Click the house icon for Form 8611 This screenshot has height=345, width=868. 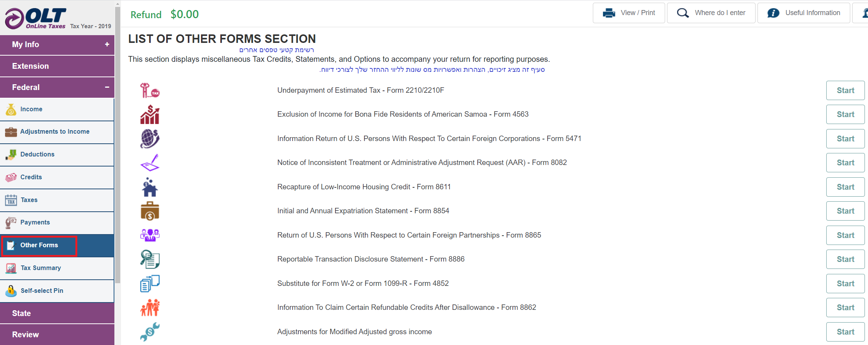coord(150,187)
